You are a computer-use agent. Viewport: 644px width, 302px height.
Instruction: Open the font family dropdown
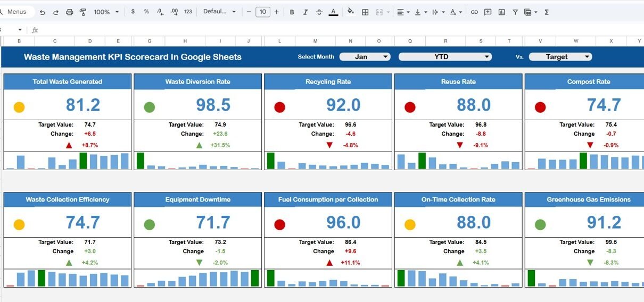[219, 12]
